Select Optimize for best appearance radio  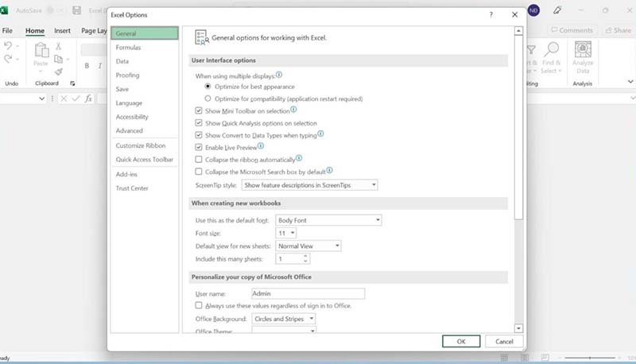click(x=207, y=87)
